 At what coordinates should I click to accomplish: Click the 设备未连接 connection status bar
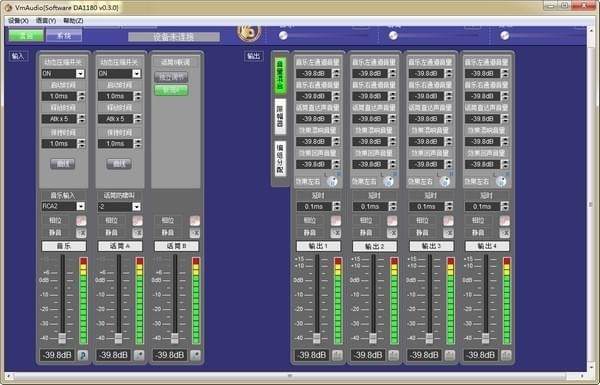tap(174, 37)
